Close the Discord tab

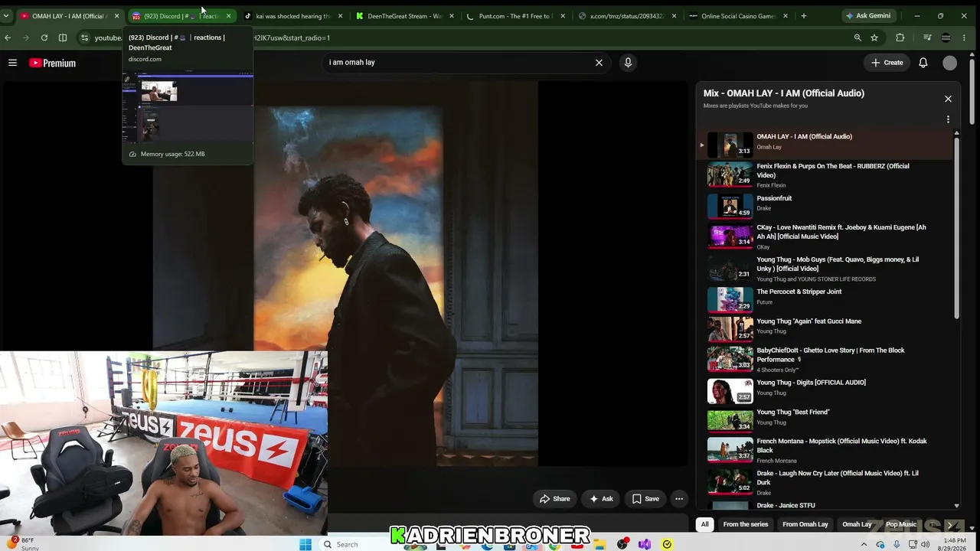(x=228, y=16)
